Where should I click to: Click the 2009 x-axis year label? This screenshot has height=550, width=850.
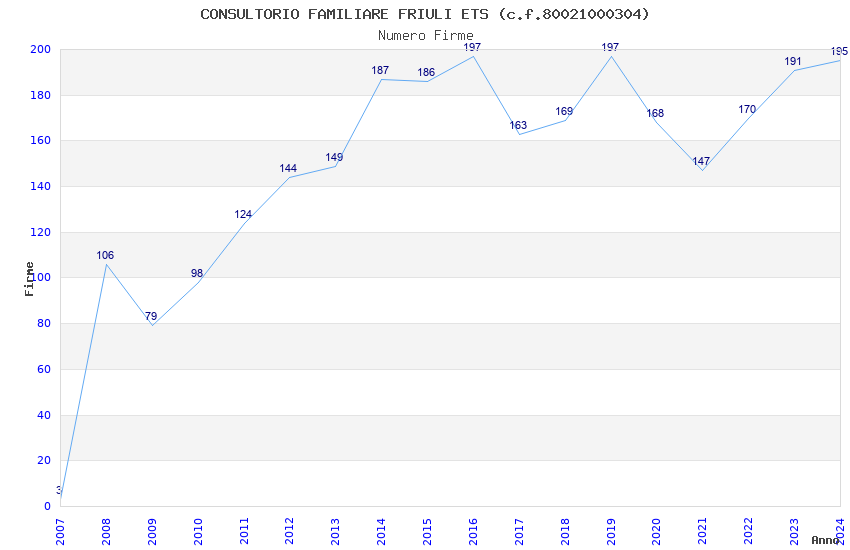(152, 532)
